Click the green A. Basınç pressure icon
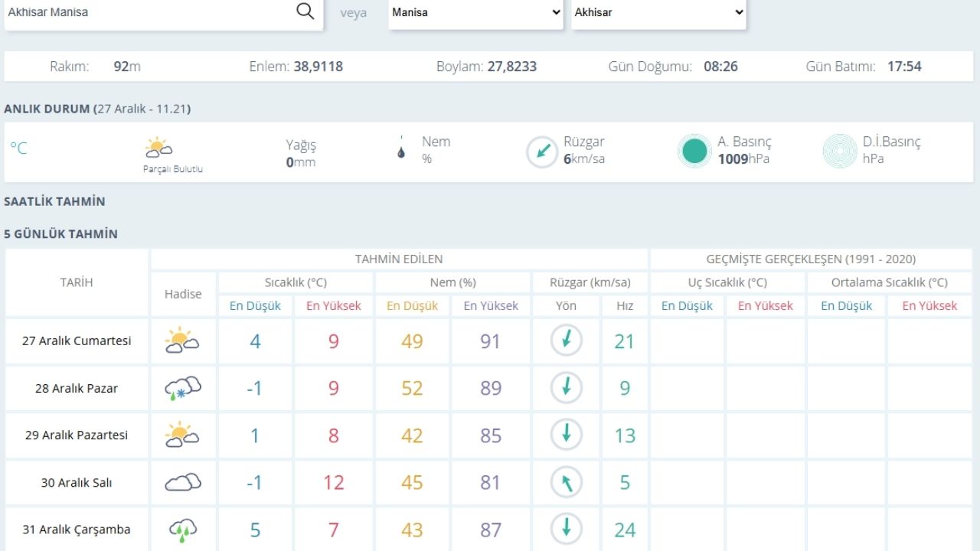 pos(694,151)
